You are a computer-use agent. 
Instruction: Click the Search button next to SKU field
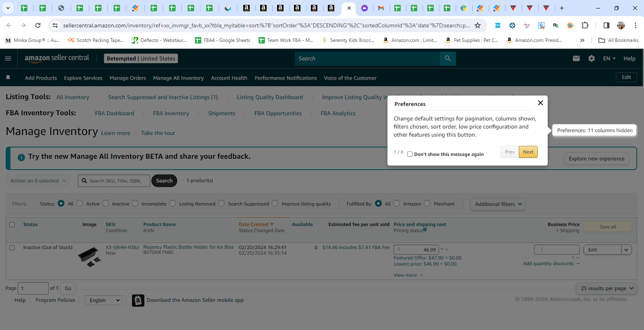(x=164, y=181)
